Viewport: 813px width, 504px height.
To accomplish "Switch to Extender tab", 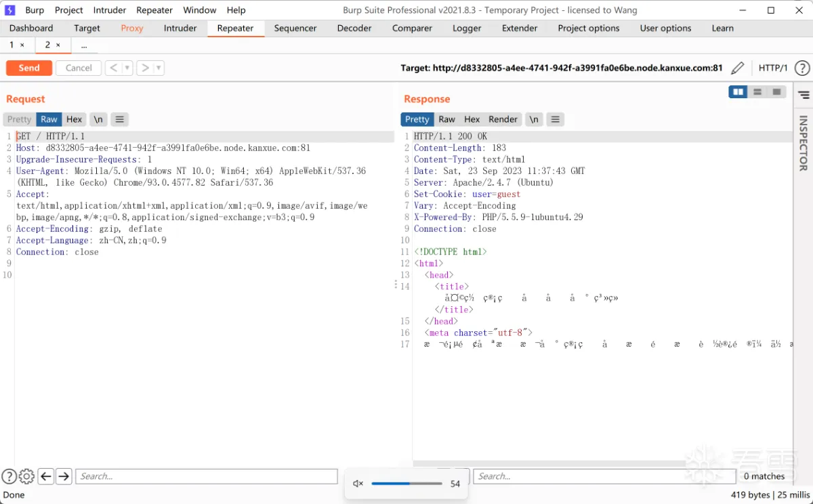I will click(x=520, y=28).
